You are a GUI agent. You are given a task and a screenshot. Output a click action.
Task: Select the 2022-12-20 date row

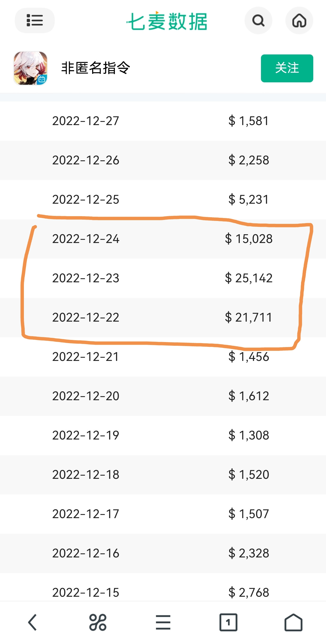tap(163, 396)
